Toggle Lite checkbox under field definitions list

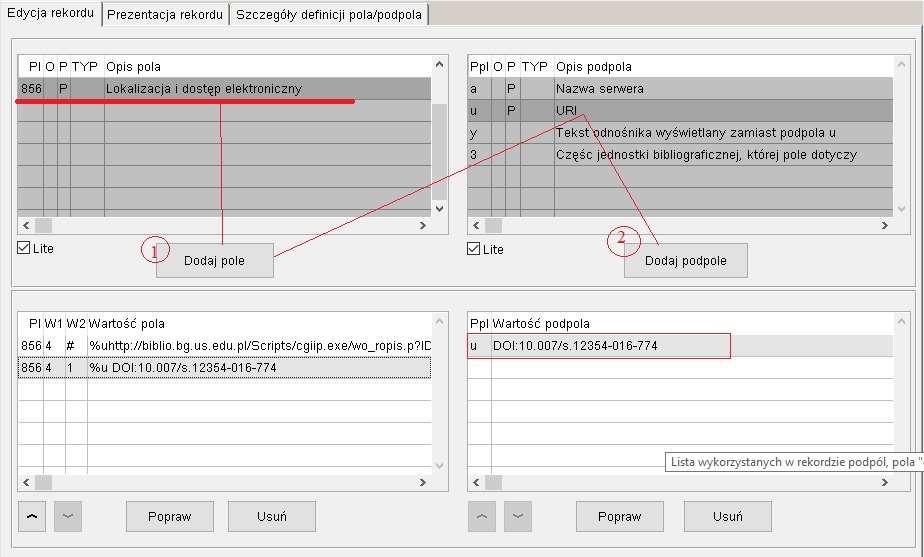(24, 248)
